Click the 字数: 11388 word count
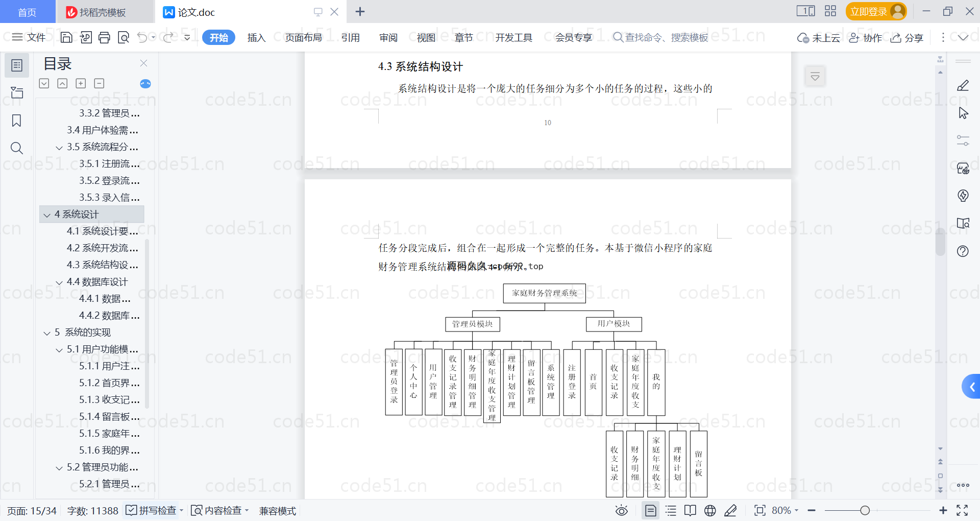The image size is (980, 521). coord(92,511)
